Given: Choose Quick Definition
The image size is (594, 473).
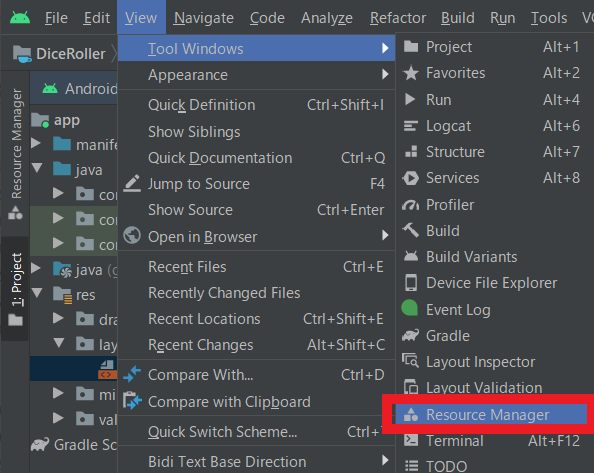Looking at the screenshot, I should [x=256, y=105].
